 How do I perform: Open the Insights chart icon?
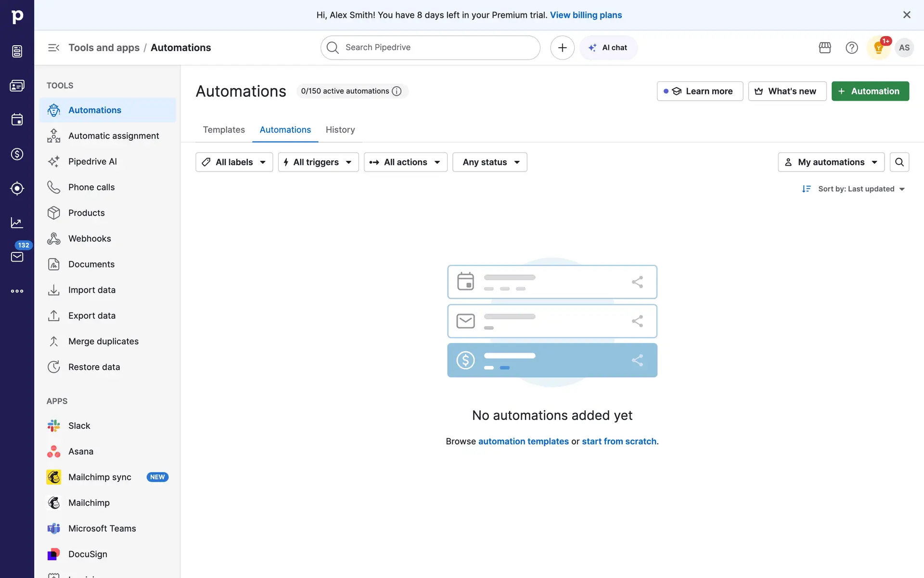[17, 223]
